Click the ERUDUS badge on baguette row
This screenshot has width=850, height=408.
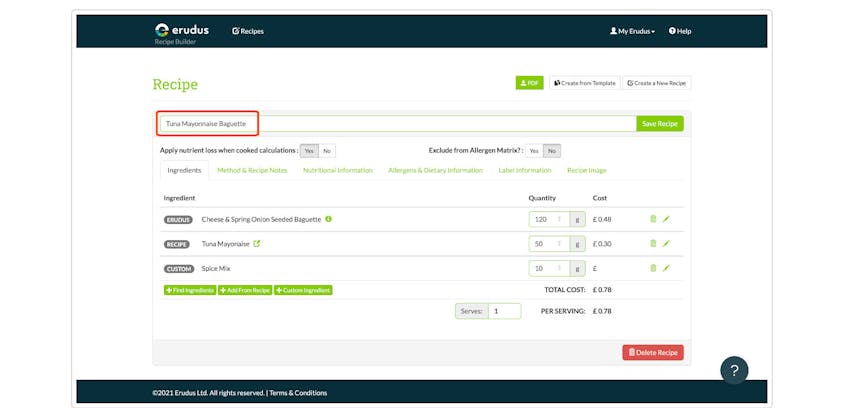(178, 219)
